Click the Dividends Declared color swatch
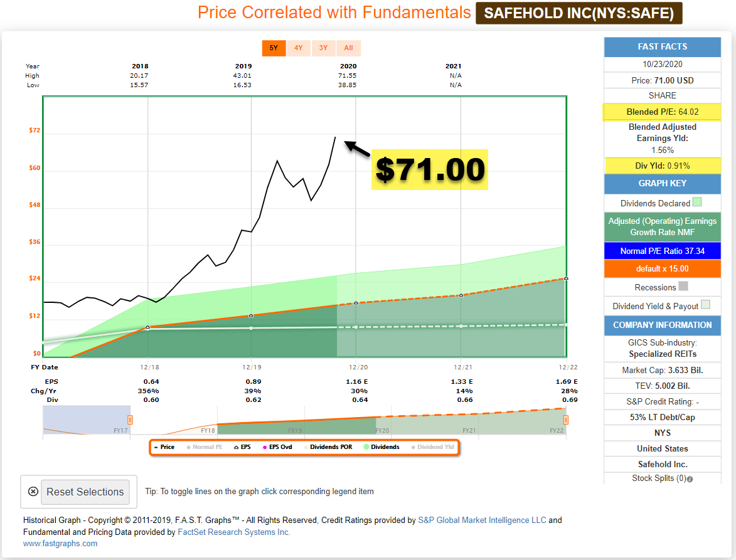The image size is (736, 560). (697, 202)
